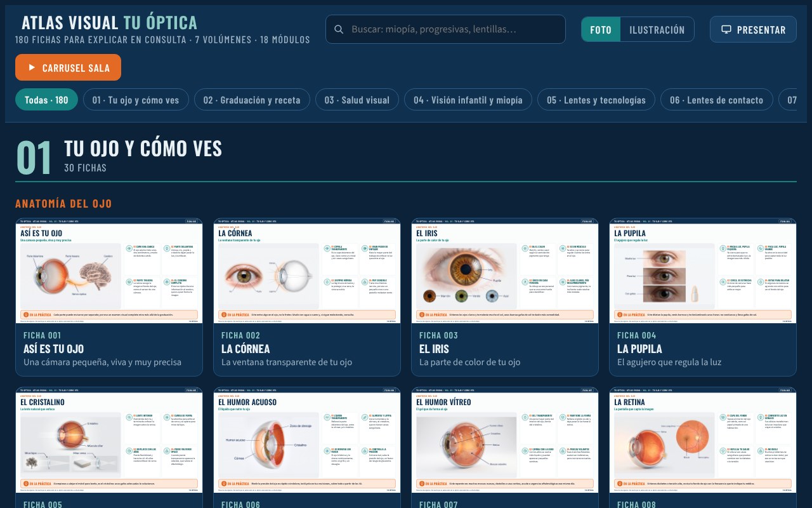The width and height of the screenshot is (812, 508).
Task: Filter by '04 · Visión infantil y miopía'
Action: pos(468,100)
